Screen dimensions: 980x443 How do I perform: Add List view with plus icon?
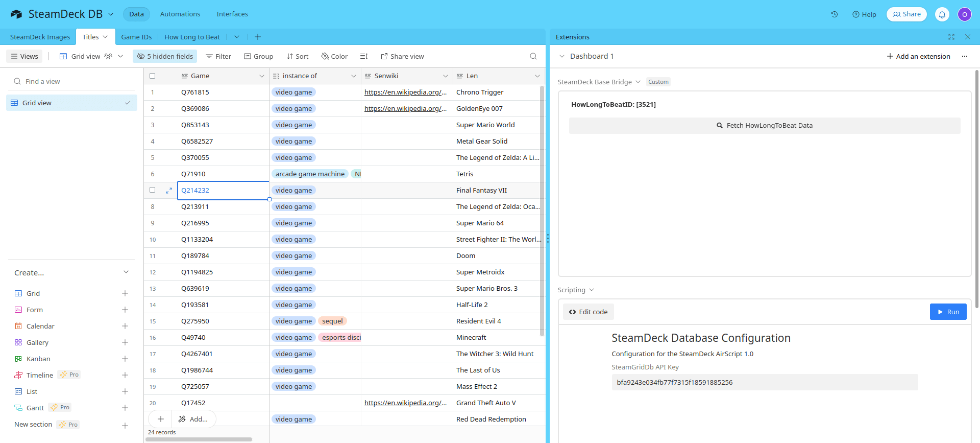coord(125,391)
